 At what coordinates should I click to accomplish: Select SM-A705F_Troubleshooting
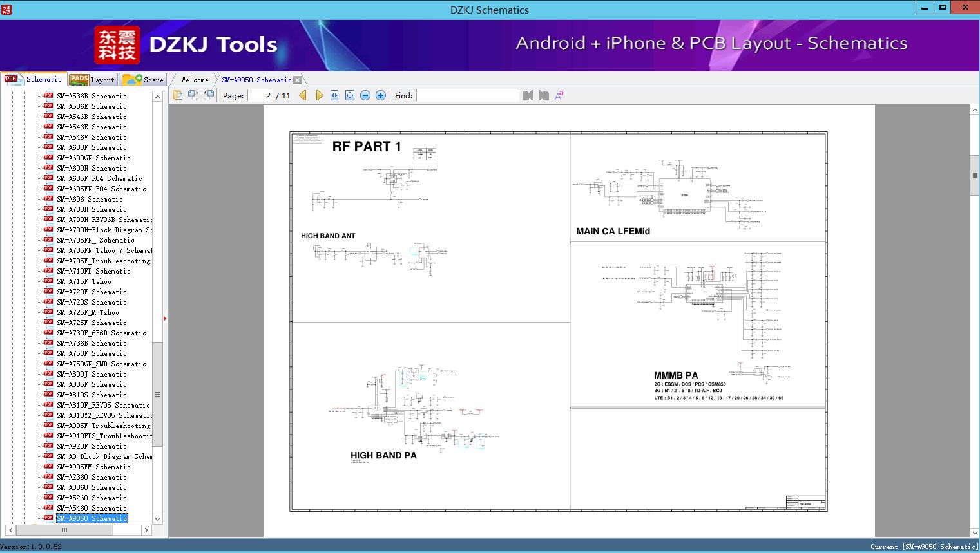(x=103, y=261)
